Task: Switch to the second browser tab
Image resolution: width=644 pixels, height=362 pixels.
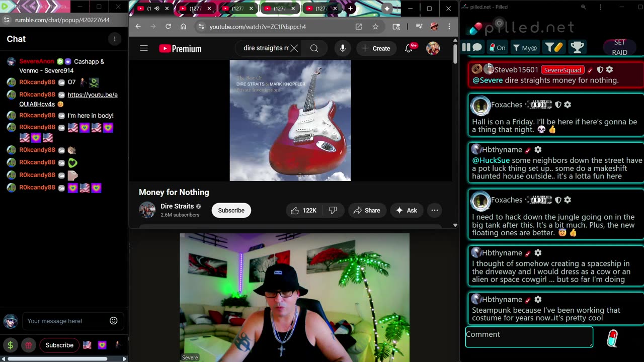Action: 195,9
